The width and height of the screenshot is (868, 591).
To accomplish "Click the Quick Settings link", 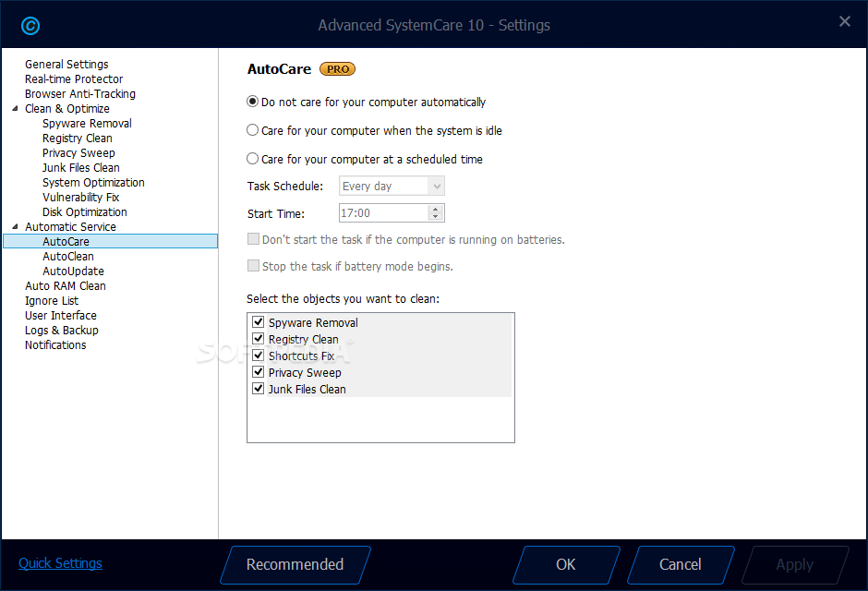I will 60,562.
